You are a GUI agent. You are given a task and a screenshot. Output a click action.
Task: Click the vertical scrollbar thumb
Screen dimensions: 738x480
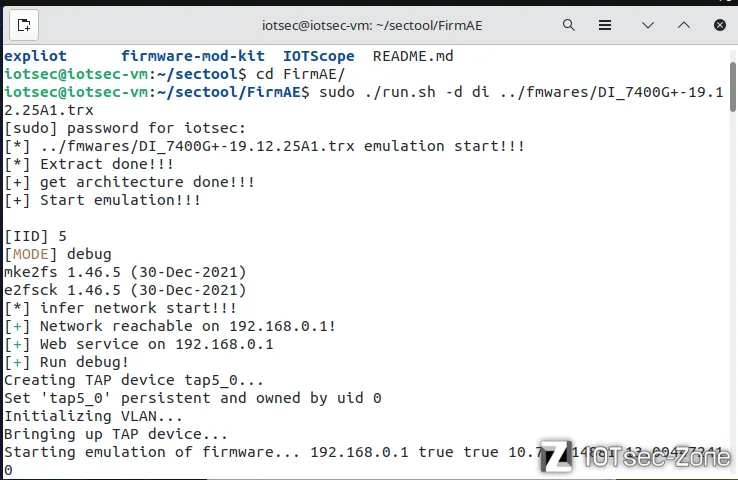(x=732, y=87)
